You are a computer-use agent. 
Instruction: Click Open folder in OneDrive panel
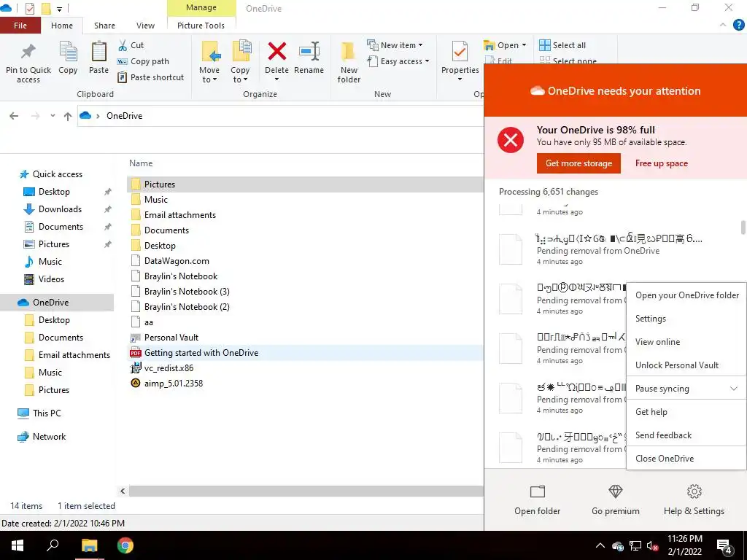coord(538,500)
